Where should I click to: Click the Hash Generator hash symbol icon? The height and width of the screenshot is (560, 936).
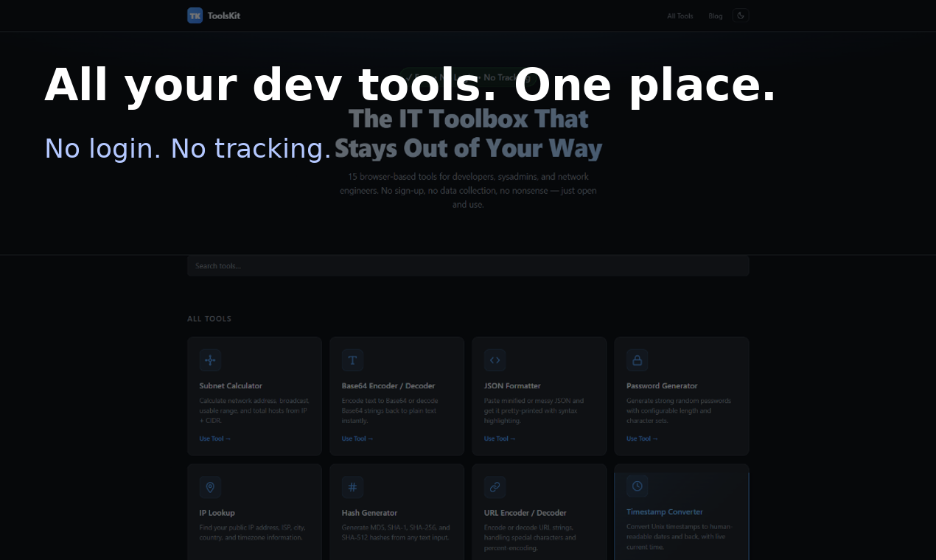click(352, 487)
